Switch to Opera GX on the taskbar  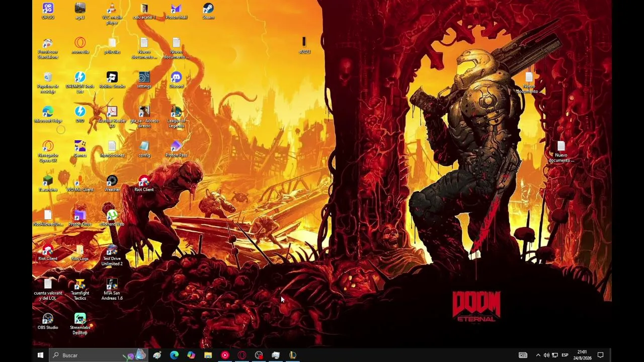pyautogui.click(x=242, y=355)
